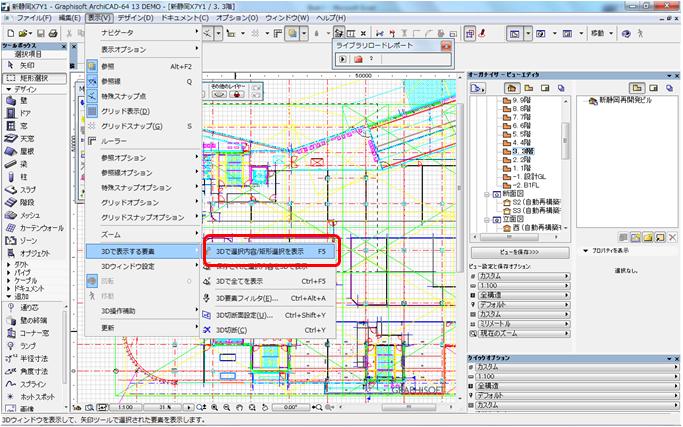The height and width of the screenshot is (427, 683).
Task: Open 3D Cutting Planes (3D切断) menu entry
Action: [230, 329]
